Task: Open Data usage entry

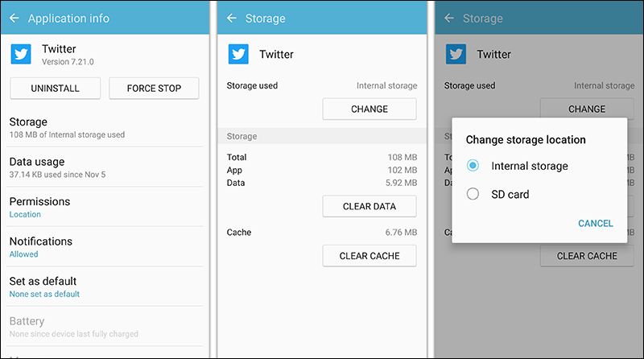Action: pyautogui.click(x=105, y=167)
